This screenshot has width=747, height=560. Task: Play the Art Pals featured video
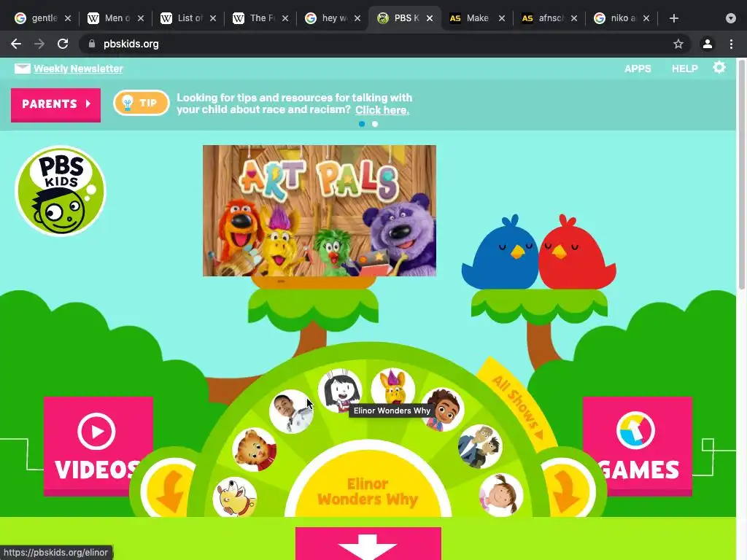(x=320, y=211)
